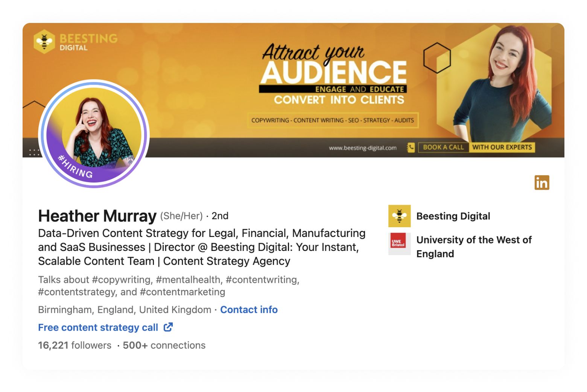Click the Heather Murray profile name
The image size is (587, 392).
click(x=97, y=216)
